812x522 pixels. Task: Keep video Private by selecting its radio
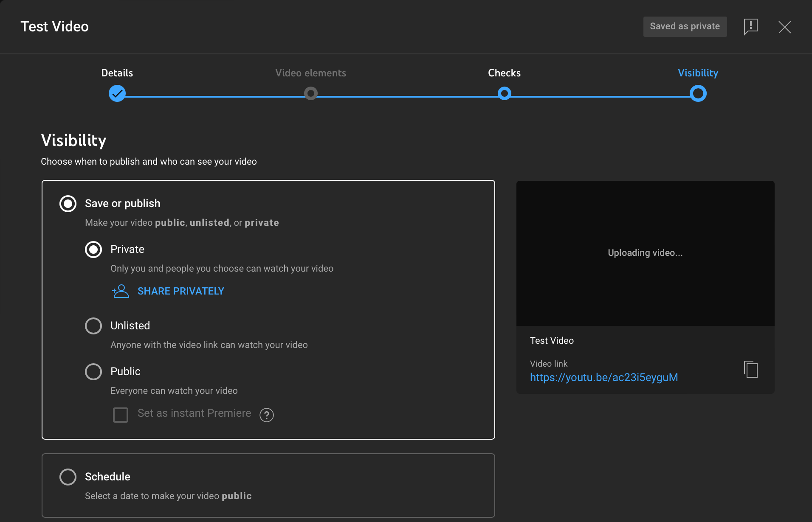pos(93,249)
